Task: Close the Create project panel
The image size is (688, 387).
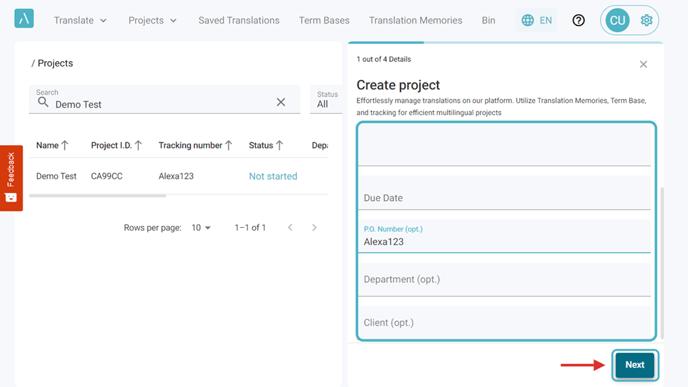Action: click(x=643, y=64)
